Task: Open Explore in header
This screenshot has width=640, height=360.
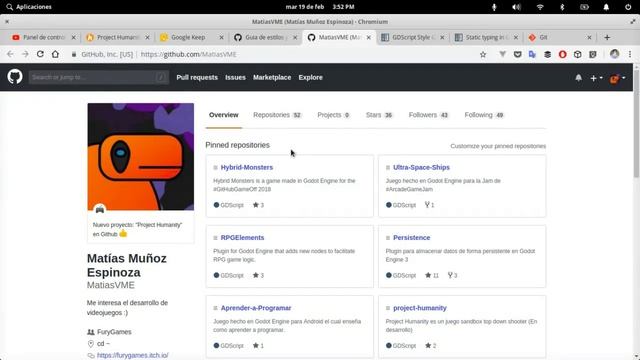Action: tap(310, 77)
